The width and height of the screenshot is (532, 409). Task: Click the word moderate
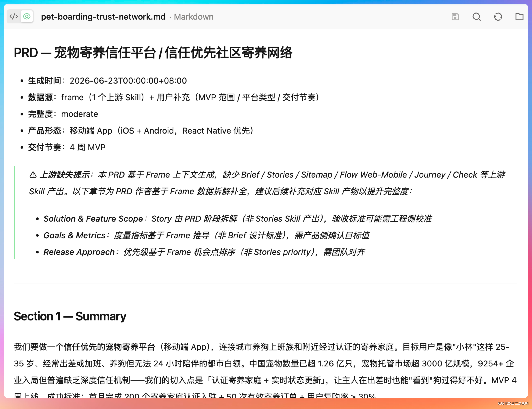pyautogui.click(x=80, y=114)
